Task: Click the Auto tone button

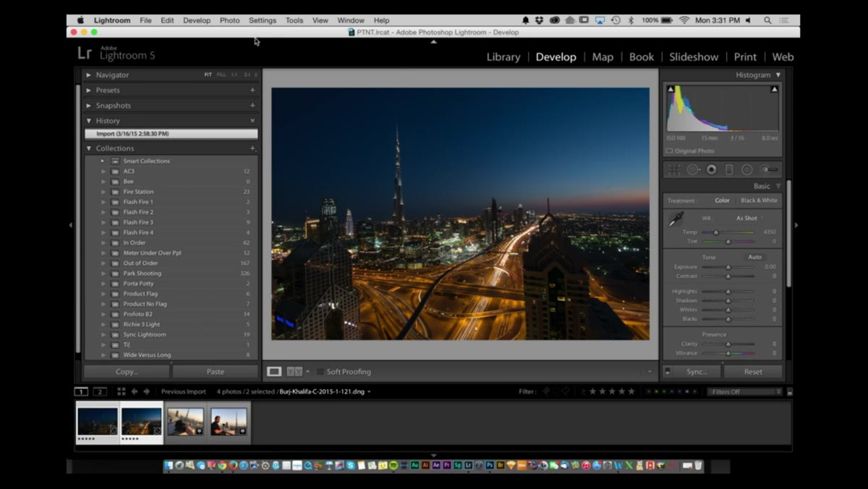Action: coord(754,257)
